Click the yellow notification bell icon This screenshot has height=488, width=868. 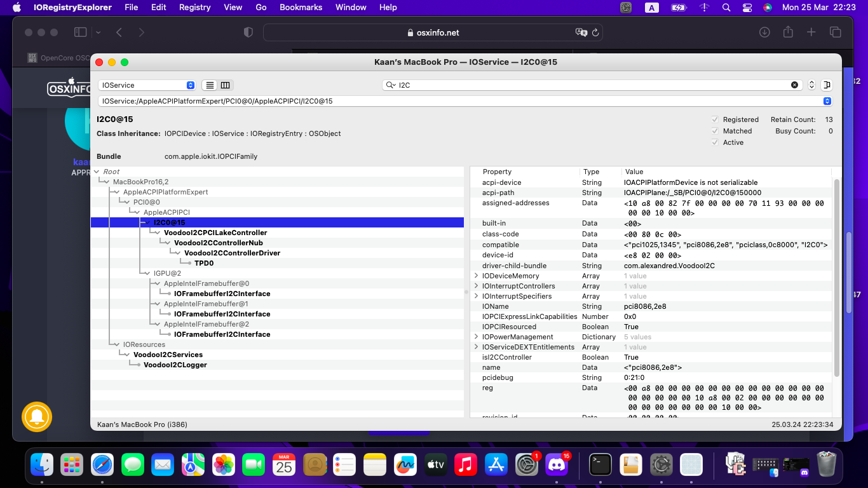37,417
